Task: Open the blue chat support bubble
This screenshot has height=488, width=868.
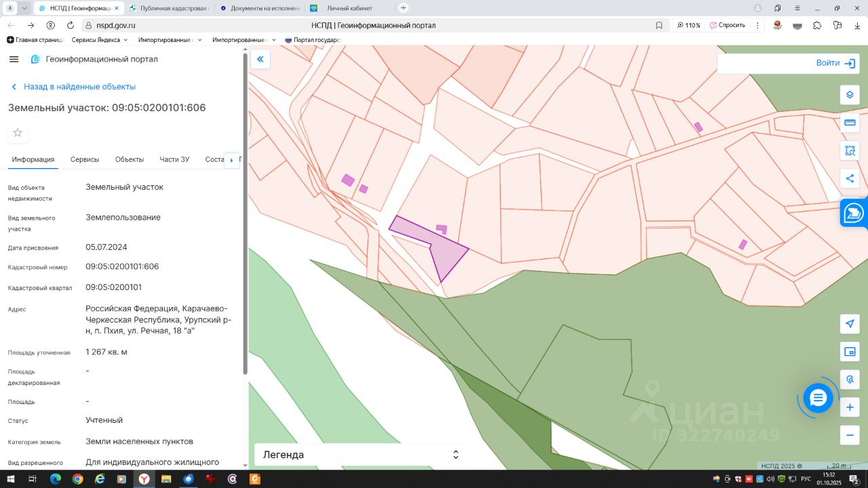Action: (818, 397)
